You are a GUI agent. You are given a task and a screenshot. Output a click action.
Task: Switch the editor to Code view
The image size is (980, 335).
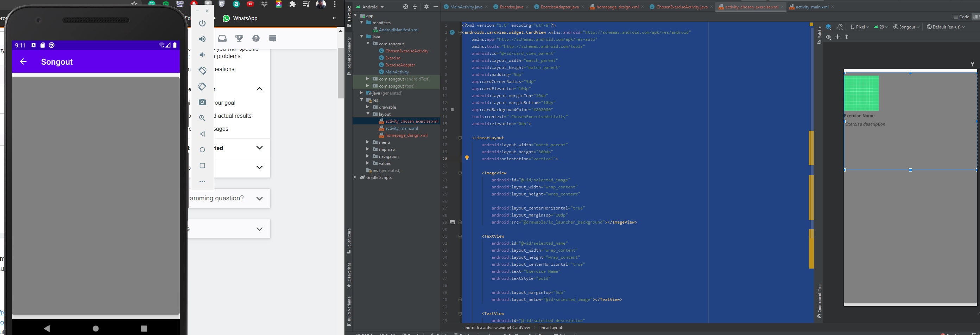coord(961,17)
